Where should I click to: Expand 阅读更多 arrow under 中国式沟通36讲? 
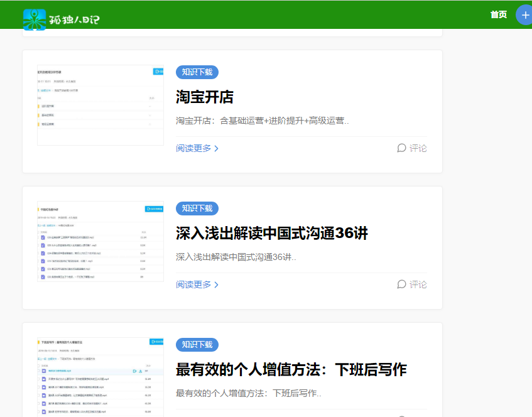click(x=216, y=284)
